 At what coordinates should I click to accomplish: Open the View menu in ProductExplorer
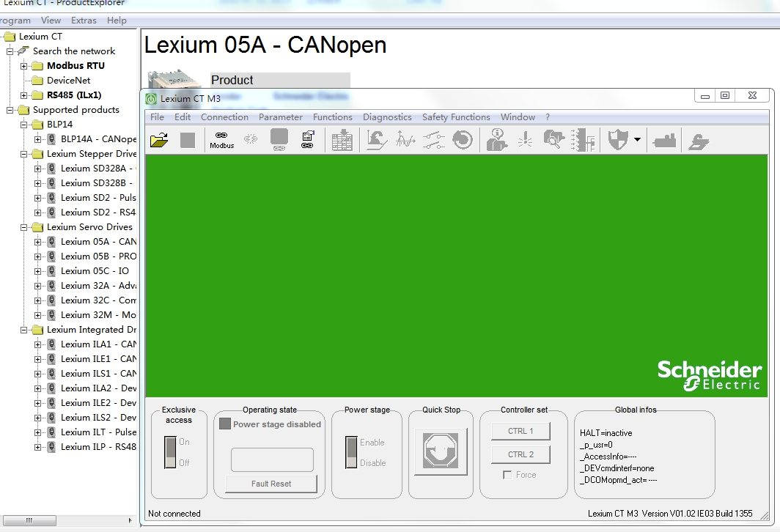coord(51,21)
